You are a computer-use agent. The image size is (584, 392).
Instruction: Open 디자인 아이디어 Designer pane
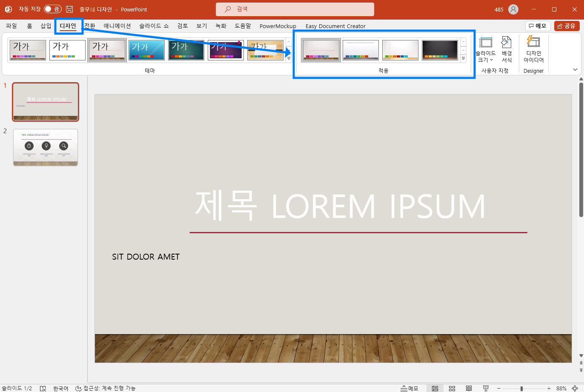tap(534, 49)
